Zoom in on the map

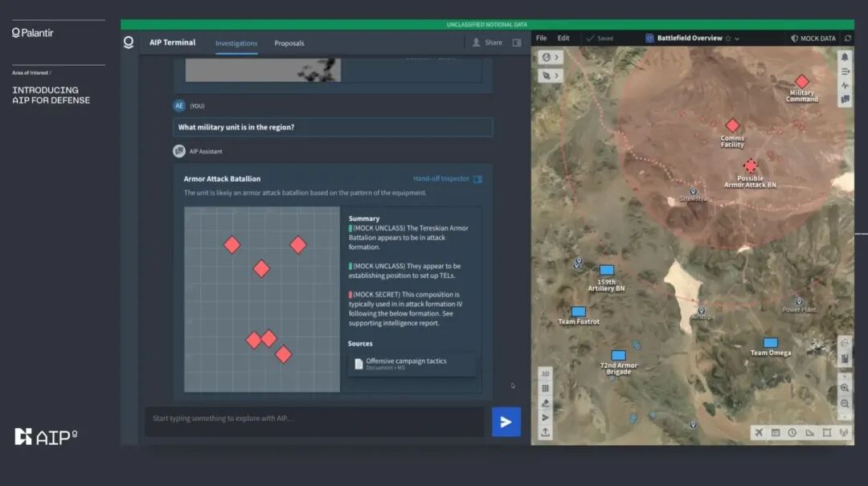point(845,388)
